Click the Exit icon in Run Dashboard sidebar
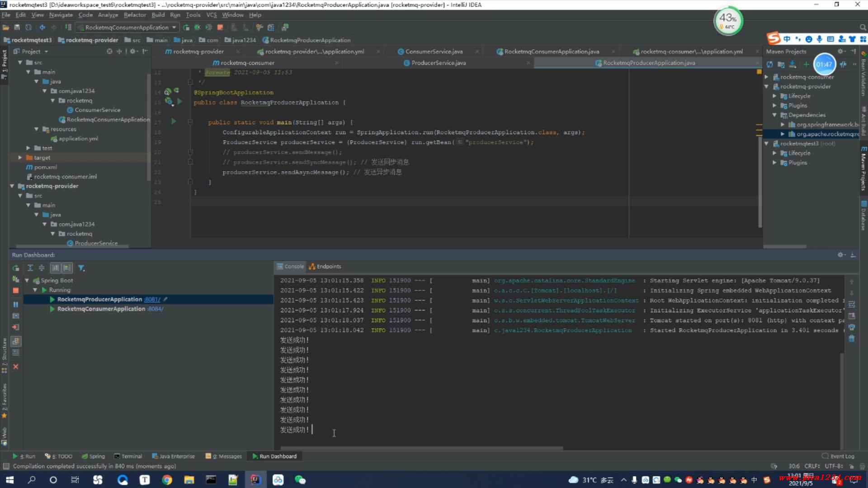 (16, 327)
